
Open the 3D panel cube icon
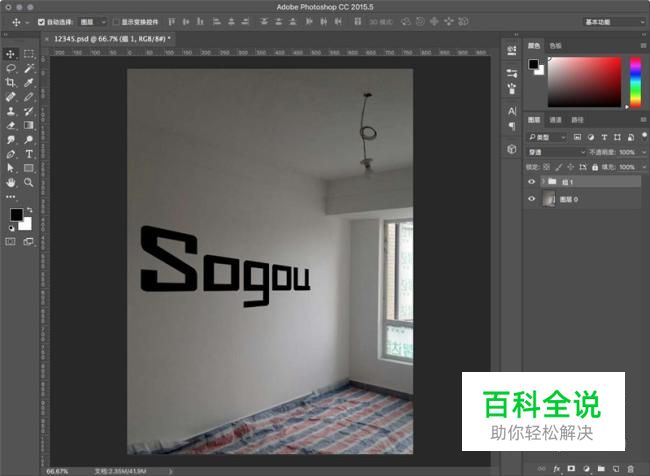[512, 149]
